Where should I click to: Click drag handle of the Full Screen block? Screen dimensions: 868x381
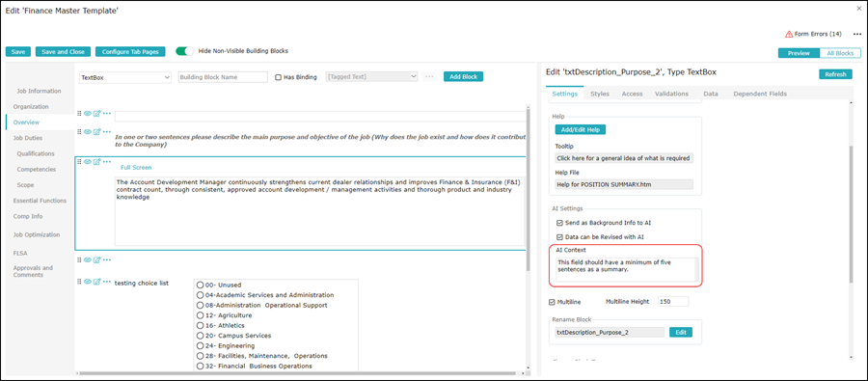[x=79, y=162]
